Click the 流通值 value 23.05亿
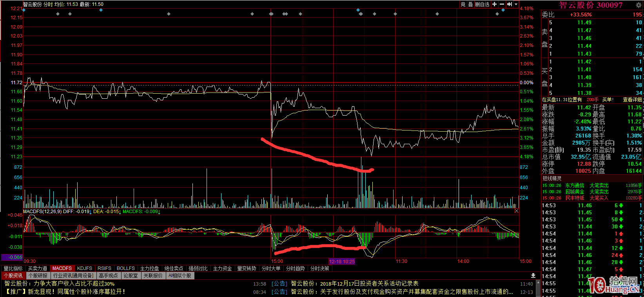Viewport: 644px width, 297px height. tap(631, 157)
